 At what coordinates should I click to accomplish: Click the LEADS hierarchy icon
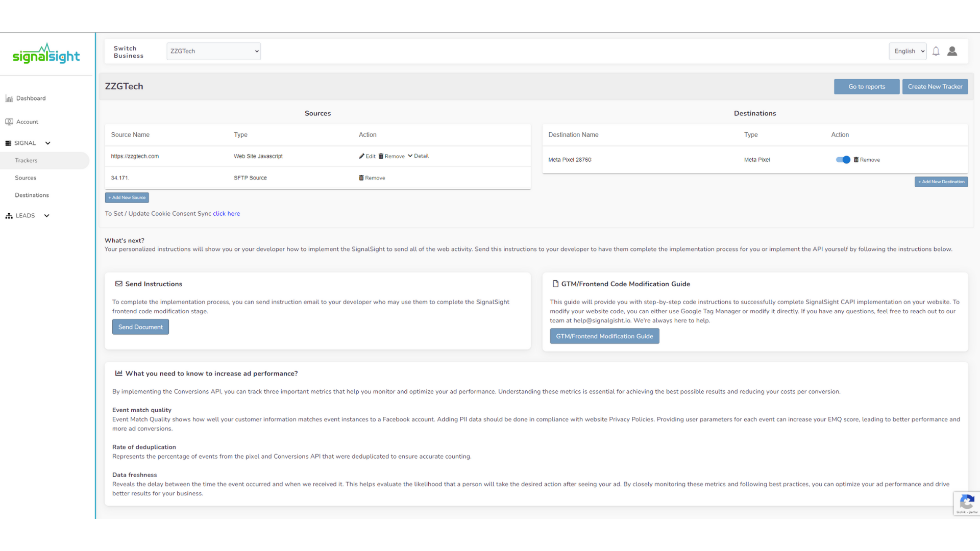click(x=9, y=216)
